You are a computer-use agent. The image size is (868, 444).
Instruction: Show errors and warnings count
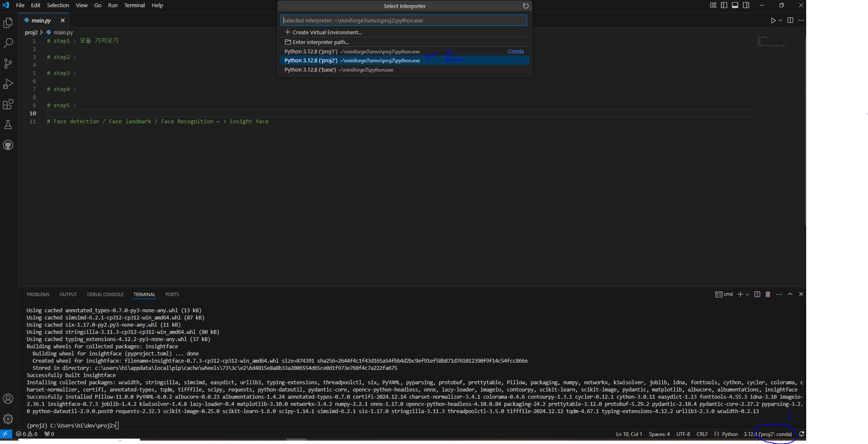pos(27,434)
